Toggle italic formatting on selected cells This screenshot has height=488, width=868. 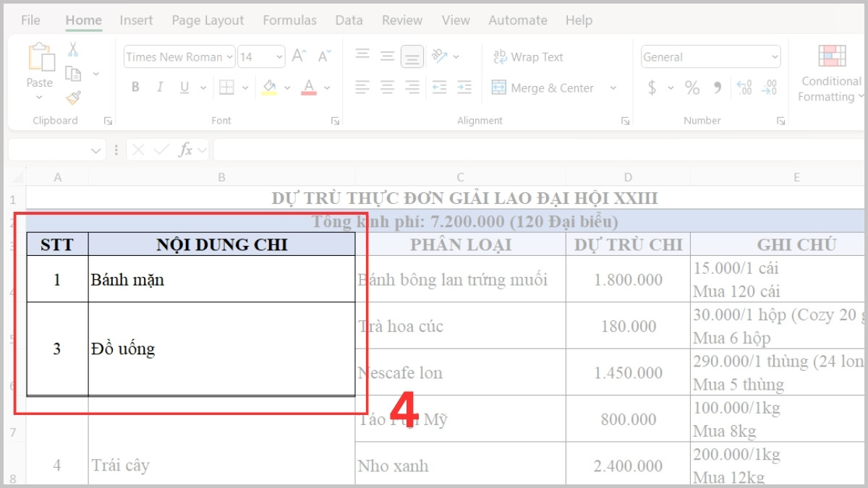pyautogui.click(x=160, y=87)
